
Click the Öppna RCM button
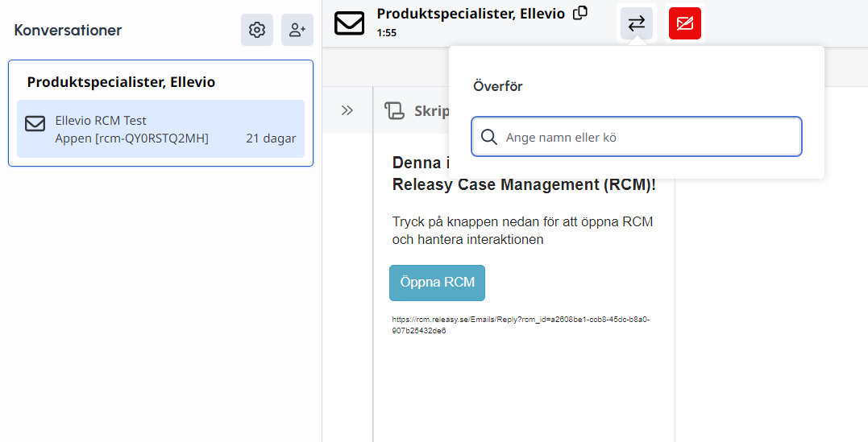(437, 283)
